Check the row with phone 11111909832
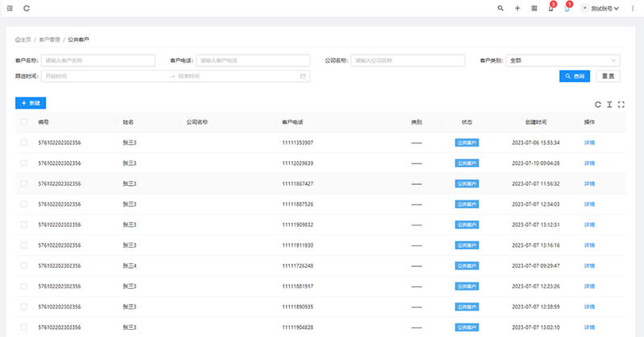 tap(24, 224)
